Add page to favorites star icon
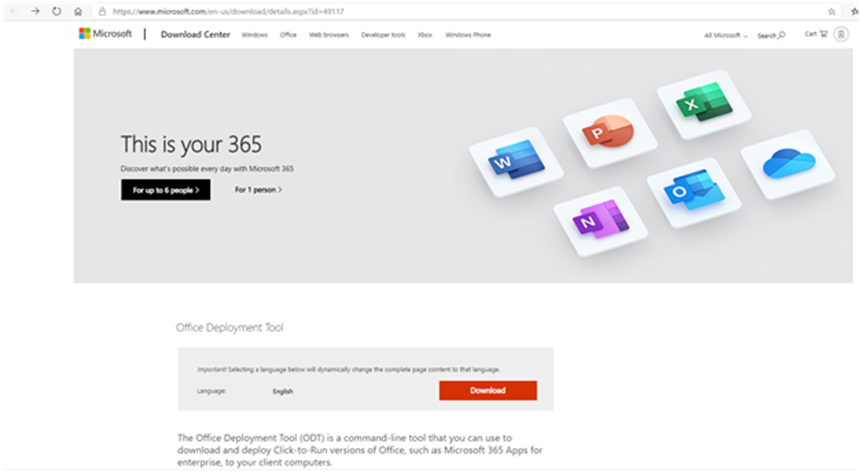This screenshot has height=472, width=861. coord(831,11)
